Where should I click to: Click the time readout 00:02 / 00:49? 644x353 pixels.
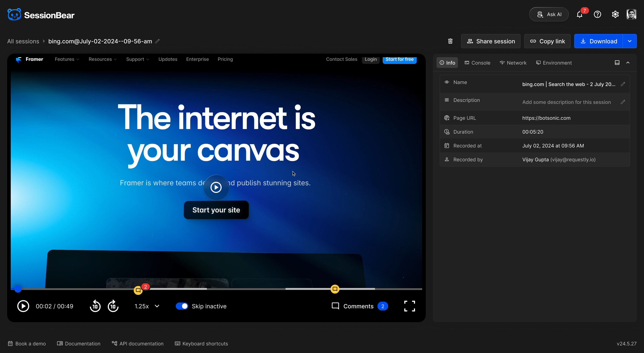55,306
